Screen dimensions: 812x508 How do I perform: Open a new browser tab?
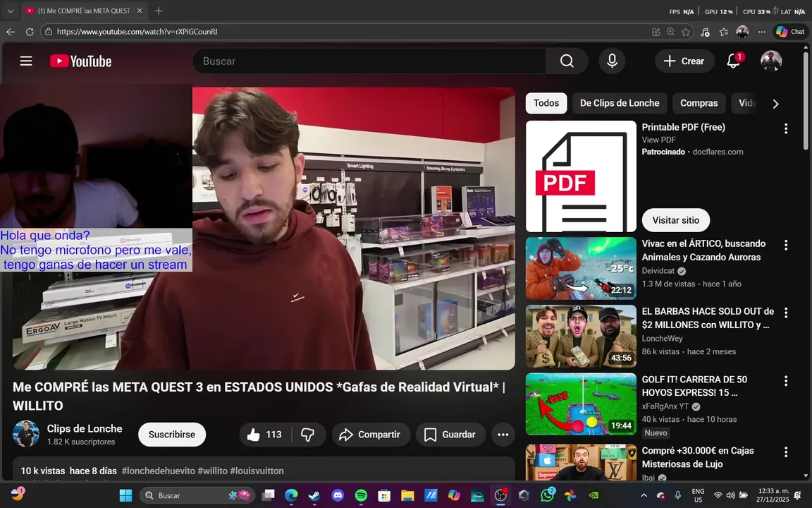159,11
